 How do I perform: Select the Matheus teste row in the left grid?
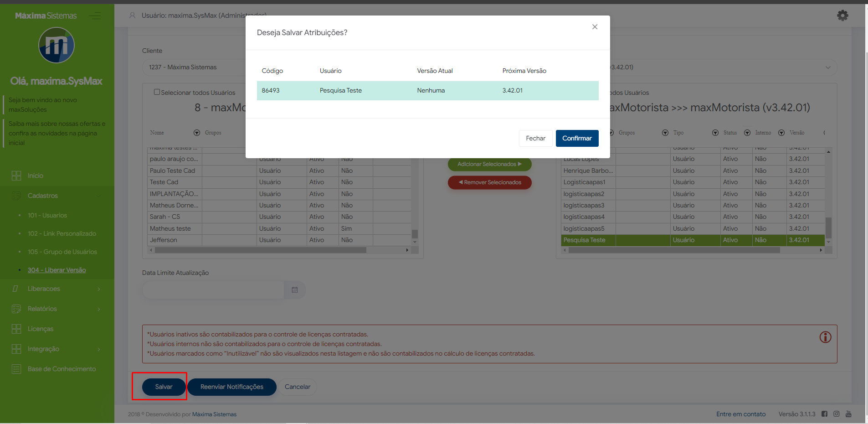tap(280, 228)
